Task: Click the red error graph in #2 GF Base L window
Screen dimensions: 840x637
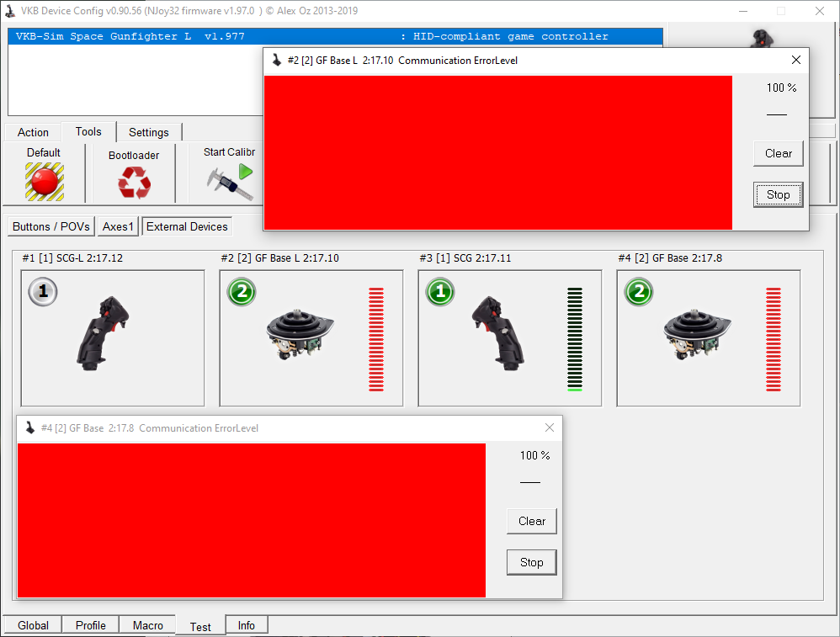Action: [498, 152]
